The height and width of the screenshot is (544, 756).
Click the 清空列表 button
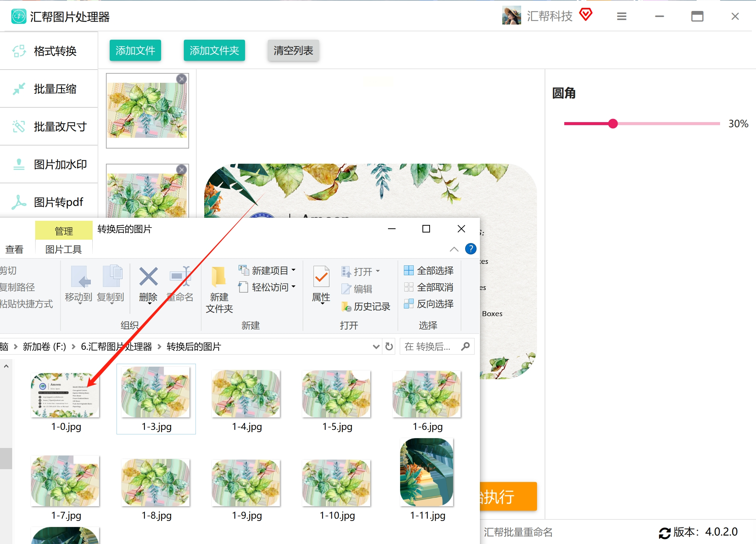[x=293, y=50]
